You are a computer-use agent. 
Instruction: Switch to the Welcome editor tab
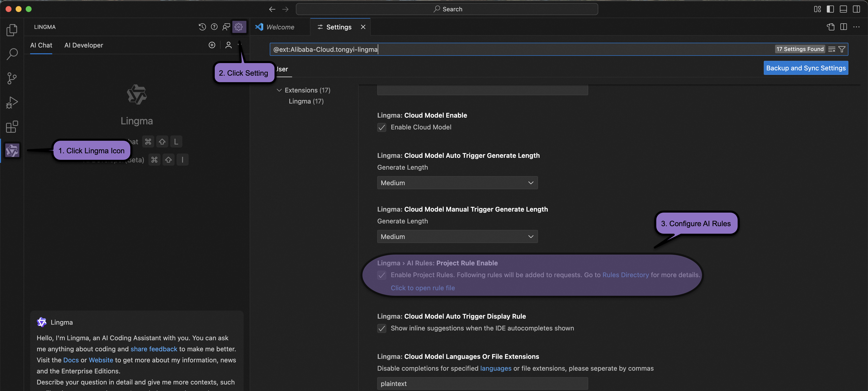pos(280,27)
